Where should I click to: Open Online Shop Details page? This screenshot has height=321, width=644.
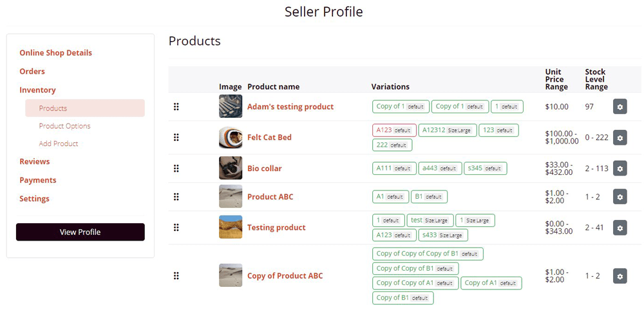56,53
